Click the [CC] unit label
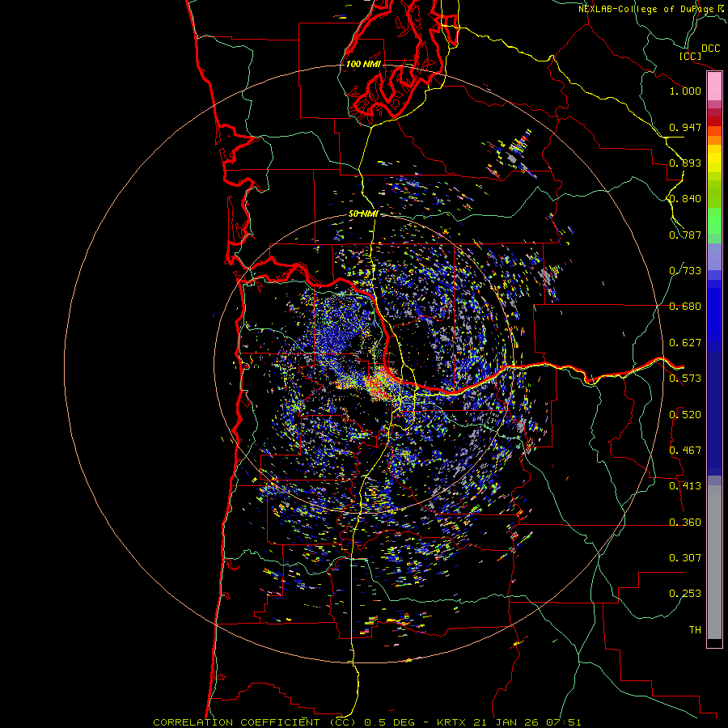728x728 pixels. pos(690,56)
